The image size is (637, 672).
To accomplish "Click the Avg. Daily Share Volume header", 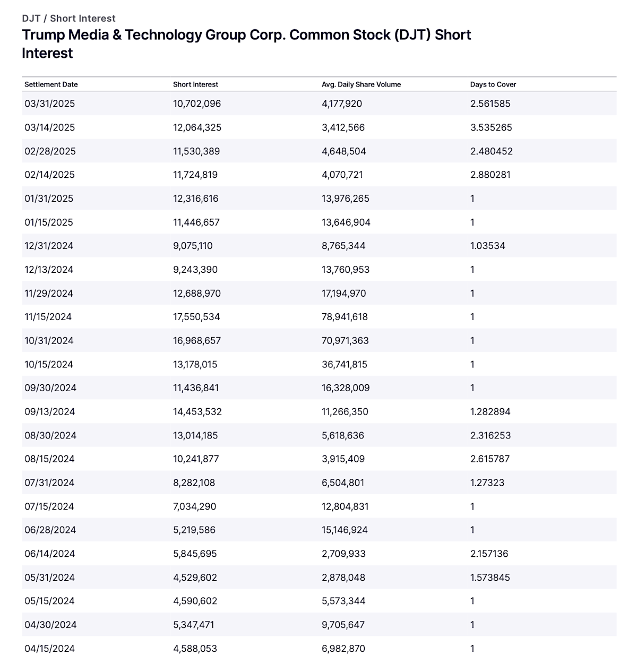I will (361, 84).
